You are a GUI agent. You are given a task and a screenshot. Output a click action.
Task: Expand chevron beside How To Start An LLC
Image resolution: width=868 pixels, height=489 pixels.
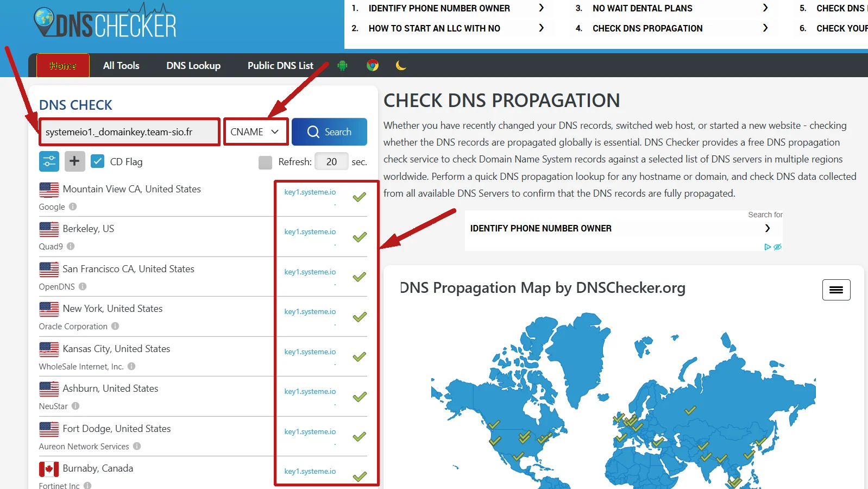(541, 28)
